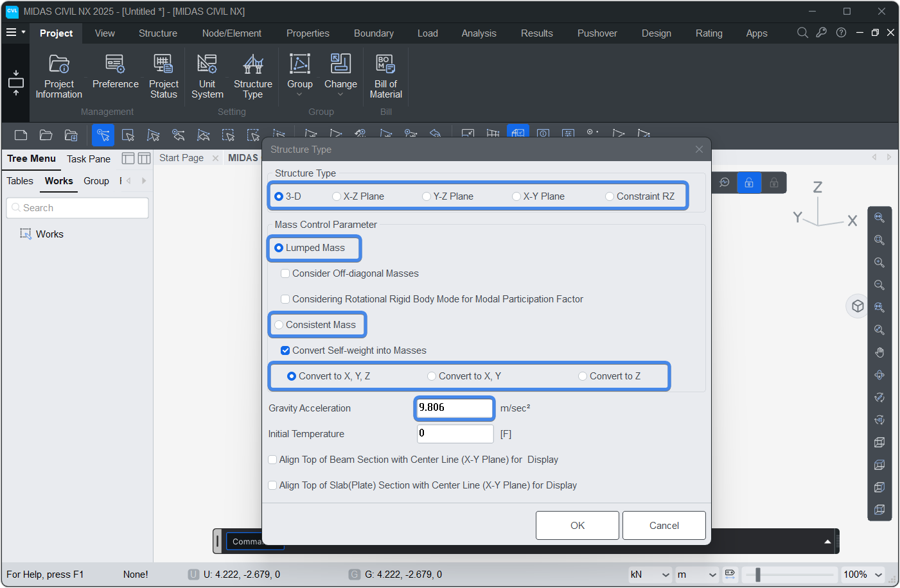Screen dimensions: 900x588
Task: Show next tree tabs with right arrow
Action: coord(144,181)
